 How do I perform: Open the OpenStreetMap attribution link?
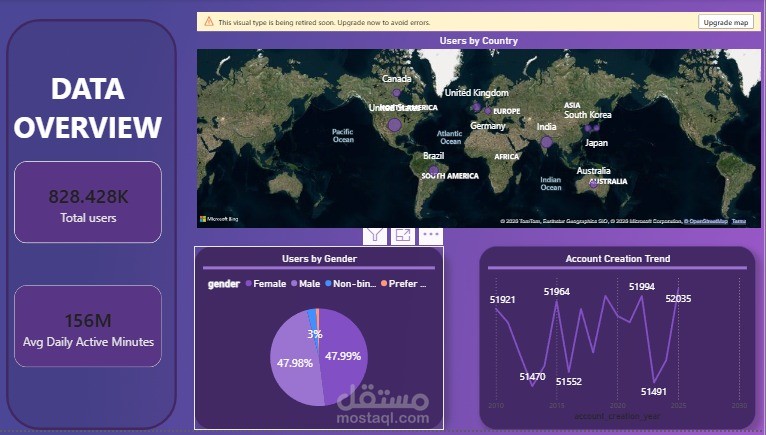pos(706,221)
